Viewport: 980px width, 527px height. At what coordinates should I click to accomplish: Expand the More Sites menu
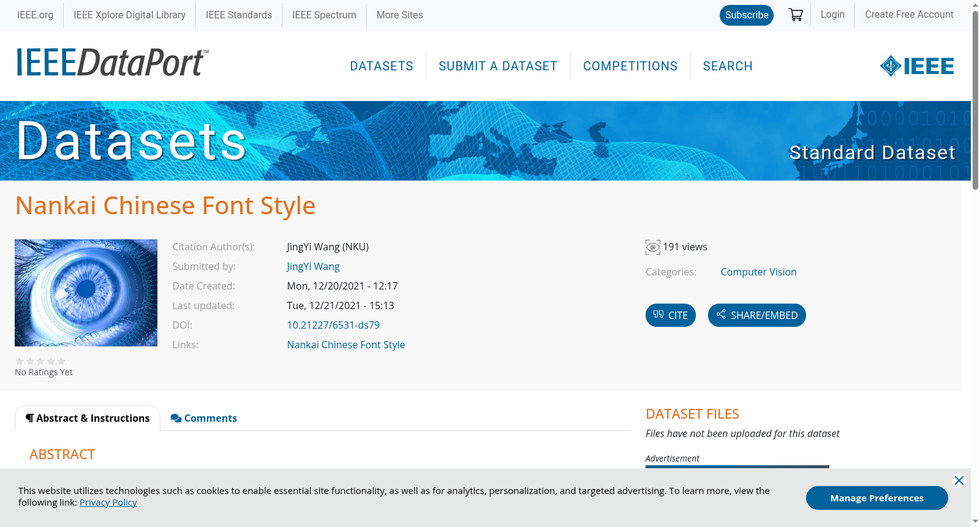(399, 15)
